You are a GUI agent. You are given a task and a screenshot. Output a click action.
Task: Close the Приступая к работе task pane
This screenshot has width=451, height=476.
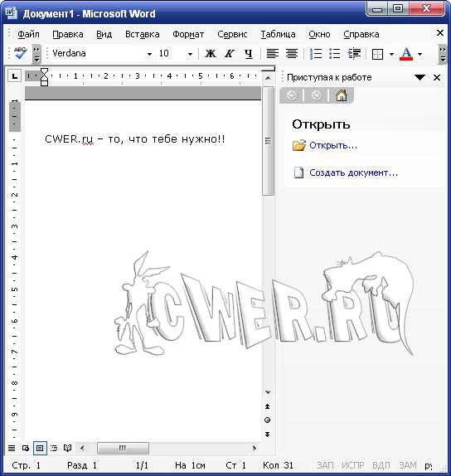click(x=437, y=78)
